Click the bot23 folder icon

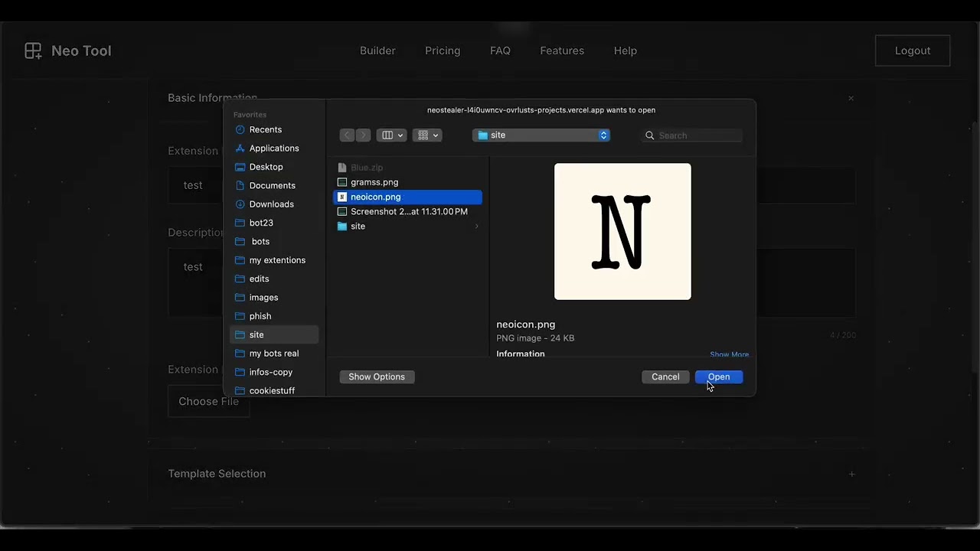(x=240, y=223)
